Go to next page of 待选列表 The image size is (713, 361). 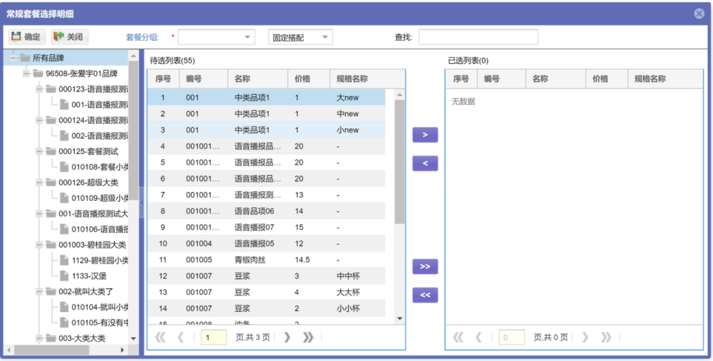[x=287, y=337]
